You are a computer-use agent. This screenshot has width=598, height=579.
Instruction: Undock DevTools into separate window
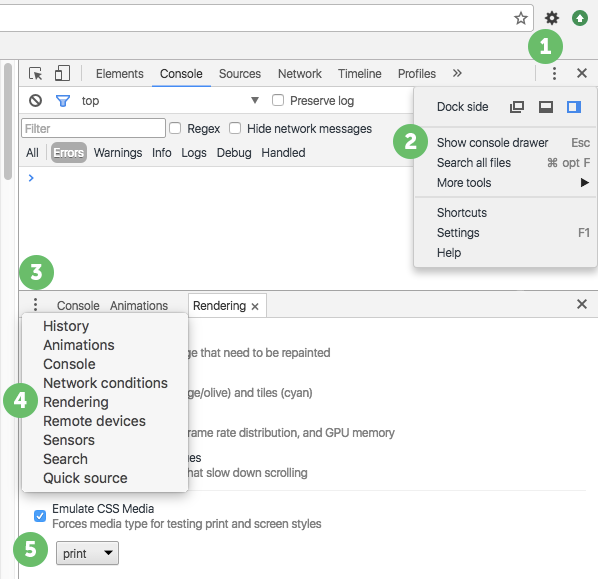click(x=517, y=107)
